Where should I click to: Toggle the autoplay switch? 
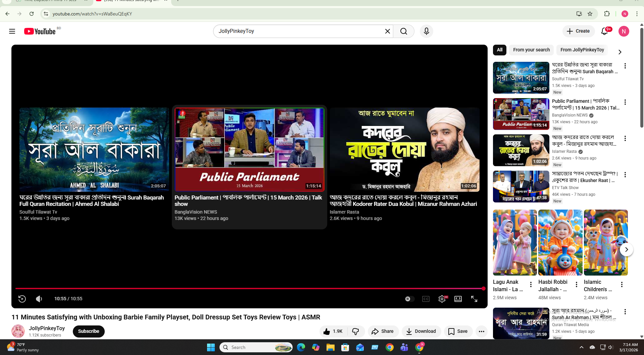pos(409,299)
